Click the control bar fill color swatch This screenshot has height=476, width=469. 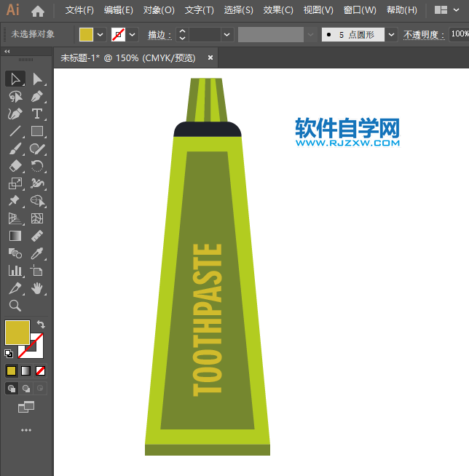pyautogui.click(x=86, y=35)
